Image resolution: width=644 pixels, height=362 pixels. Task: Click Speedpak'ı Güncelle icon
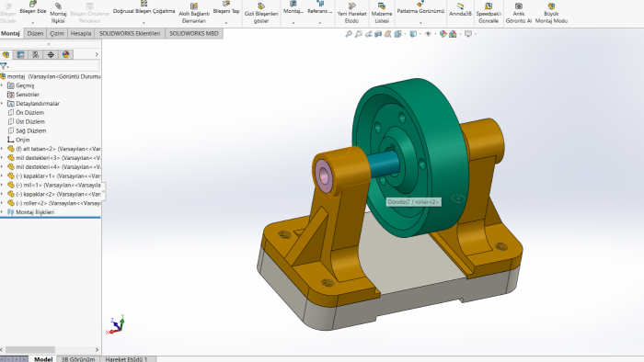(489, 6)
